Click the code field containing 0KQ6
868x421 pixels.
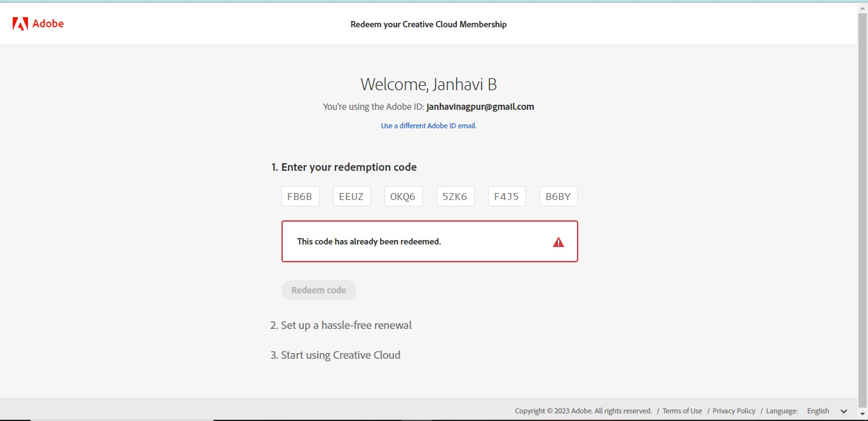pyautogui.click(x=403, y=196)
